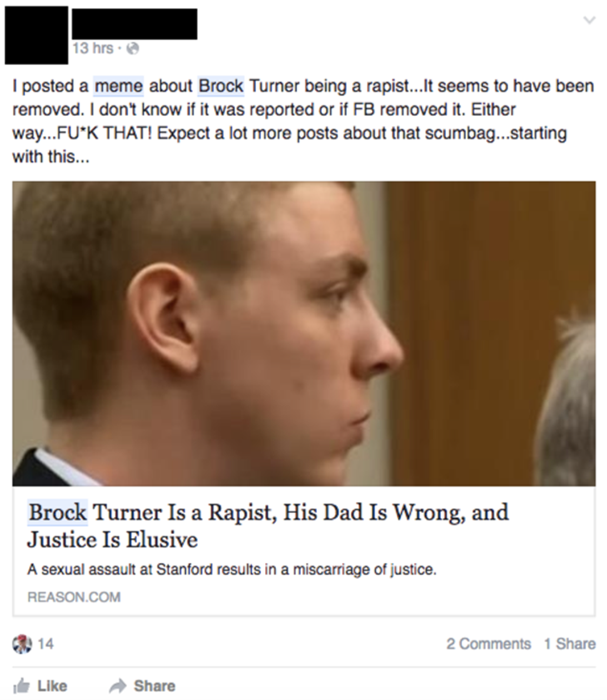Click the Share arrow icon
607x700 pixels.
pyautogui.click(x=118, y=686)
